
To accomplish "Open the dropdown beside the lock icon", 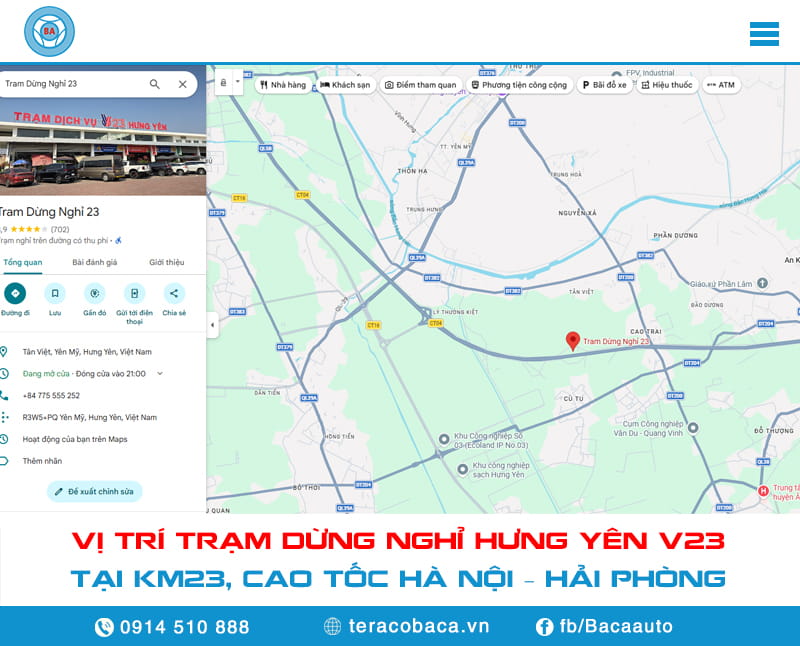I will pos(238,81).
